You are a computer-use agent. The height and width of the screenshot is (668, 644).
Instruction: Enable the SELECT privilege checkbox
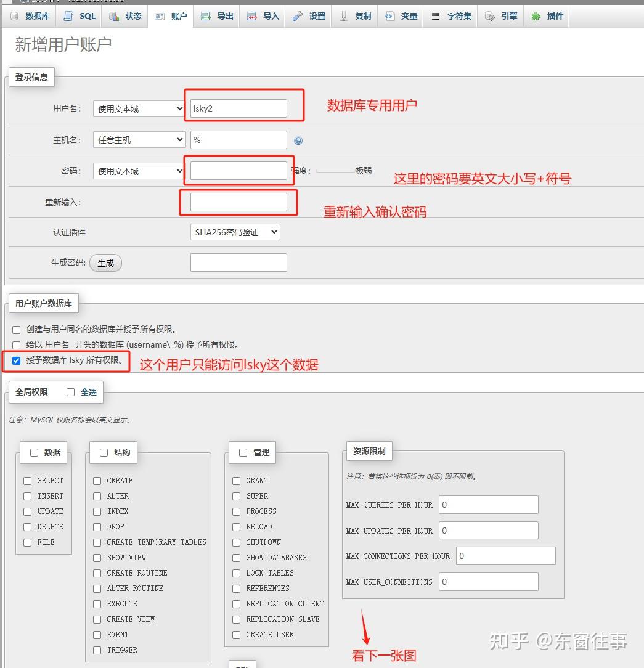tap(27, 481)
